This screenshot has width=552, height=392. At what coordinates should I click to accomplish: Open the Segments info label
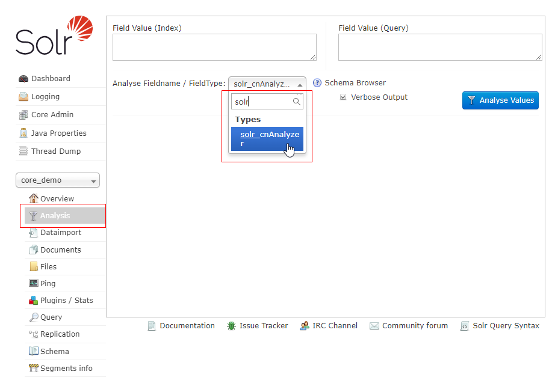66,369
